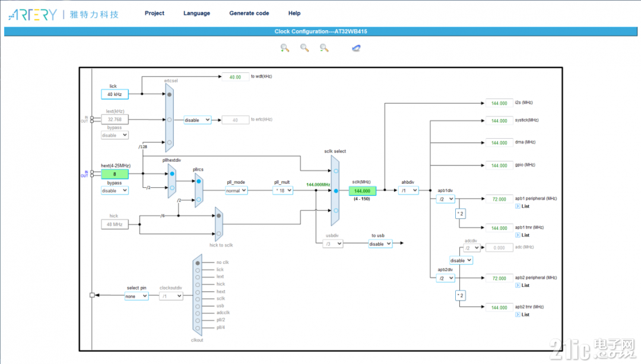Click the sclk 144.000 field
641x364 pixels.
coord(362,191)
